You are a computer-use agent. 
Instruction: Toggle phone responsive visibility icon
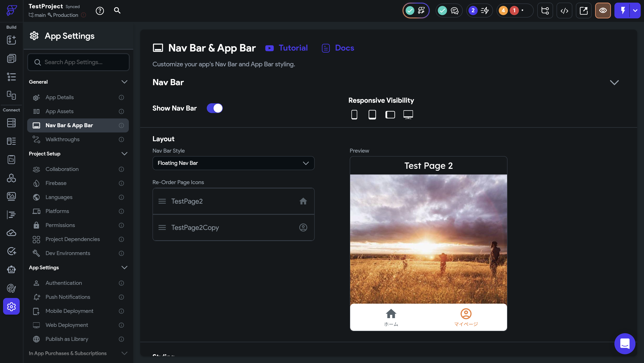pos(354,115)
